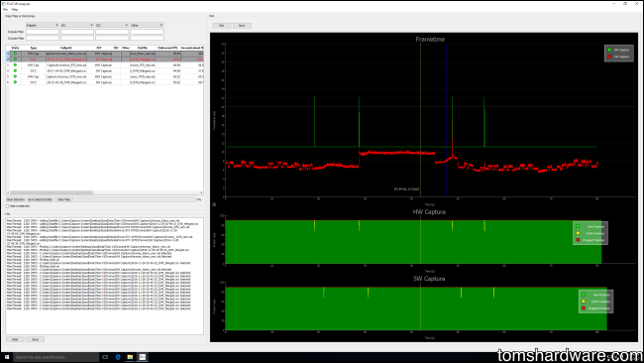Screen dimensions: 644x363
Task: Click the Clear Filter button
Action: click(x=63, y=199)
